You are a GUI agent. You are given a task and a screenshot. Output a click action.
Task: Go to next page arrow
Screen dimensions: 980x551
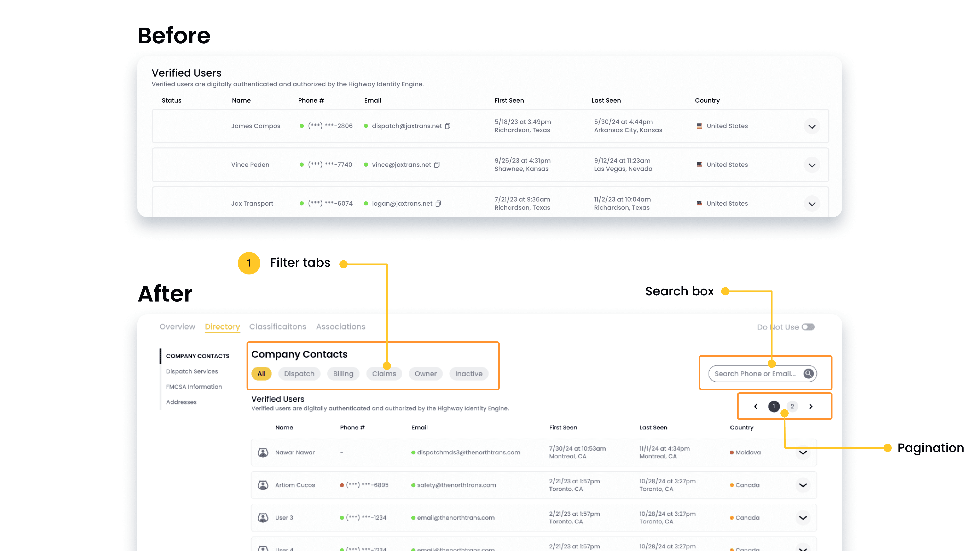[811, 406]
